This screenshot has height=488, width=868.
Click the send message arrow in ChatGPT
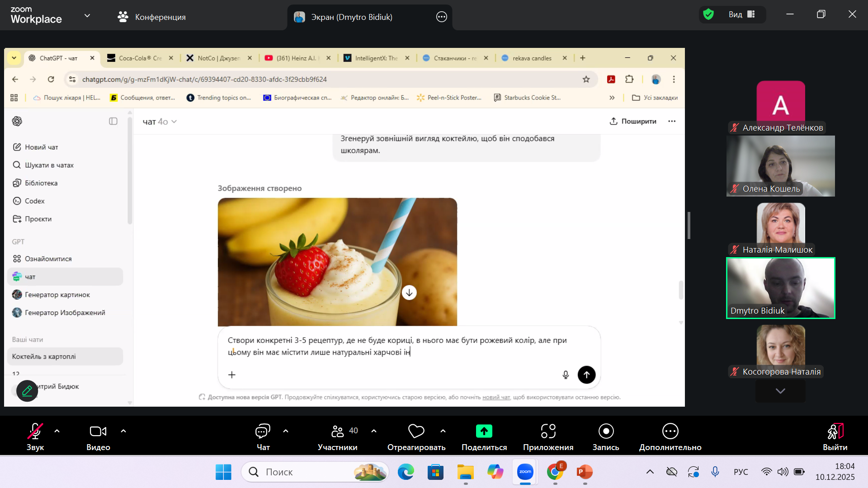586,375
